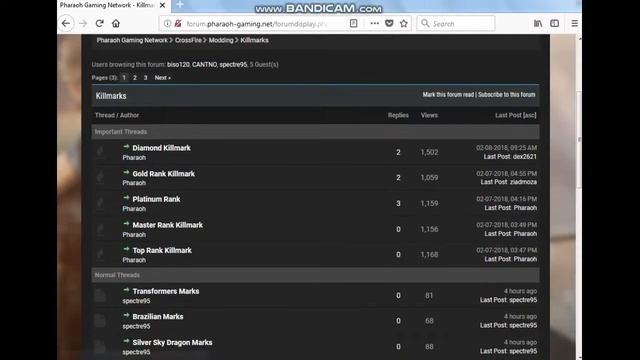640x360 pixels.
Task: Sort by Author column header
Action: coord(129,116)
